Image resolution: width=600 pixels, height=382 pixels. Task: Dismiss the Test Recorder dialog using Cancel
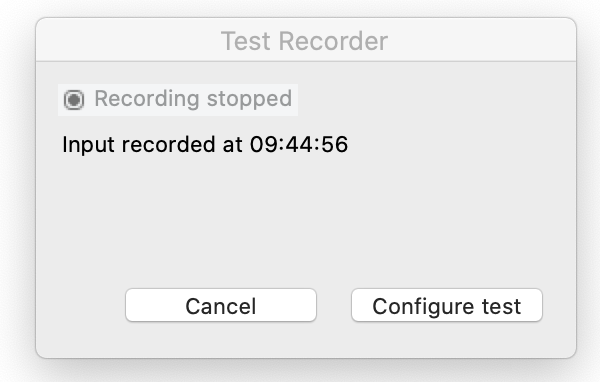coord(221,305)
